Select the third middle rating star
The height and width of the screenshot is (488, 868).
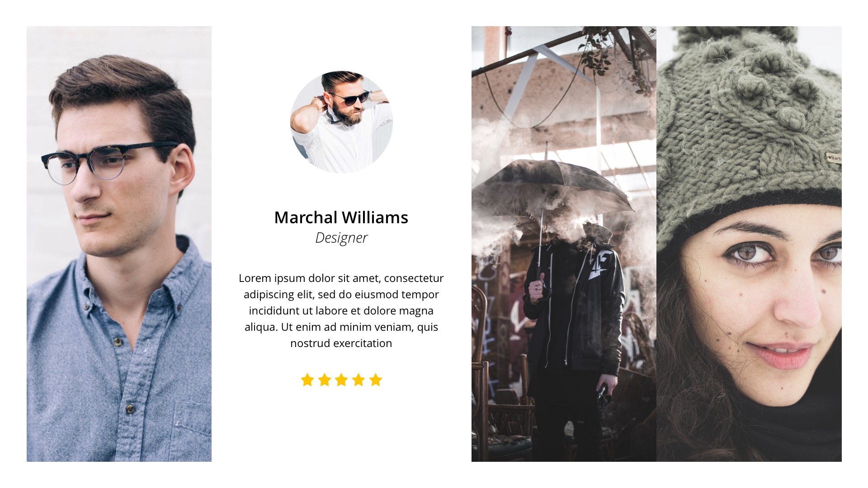coord(341,380)
